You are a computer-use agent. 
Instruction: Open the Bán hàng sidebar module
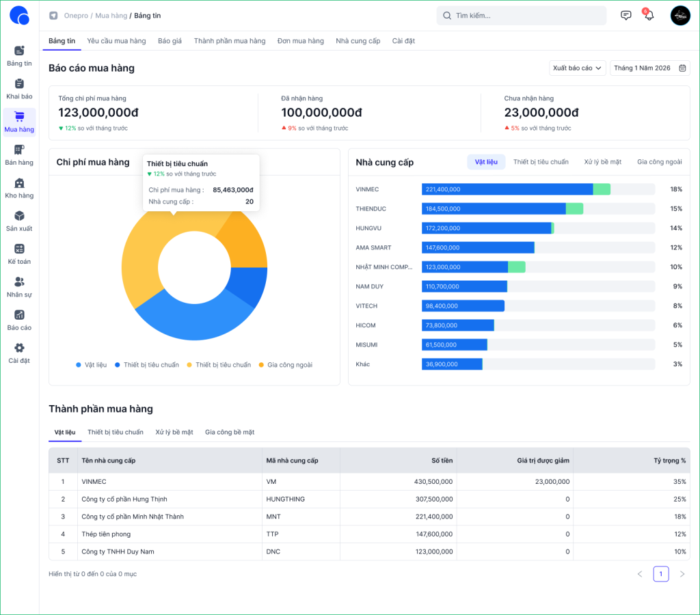click(19, 155)
